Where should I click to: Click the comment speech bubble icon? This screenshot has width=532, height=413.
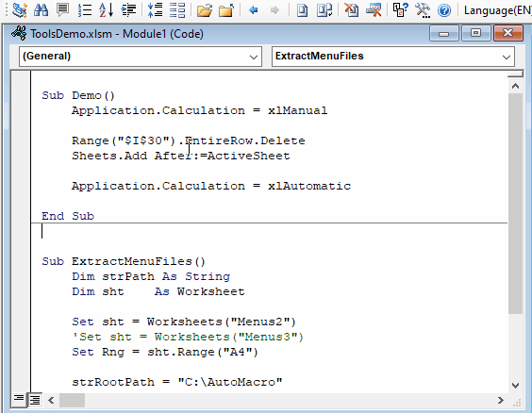(62, 10)
